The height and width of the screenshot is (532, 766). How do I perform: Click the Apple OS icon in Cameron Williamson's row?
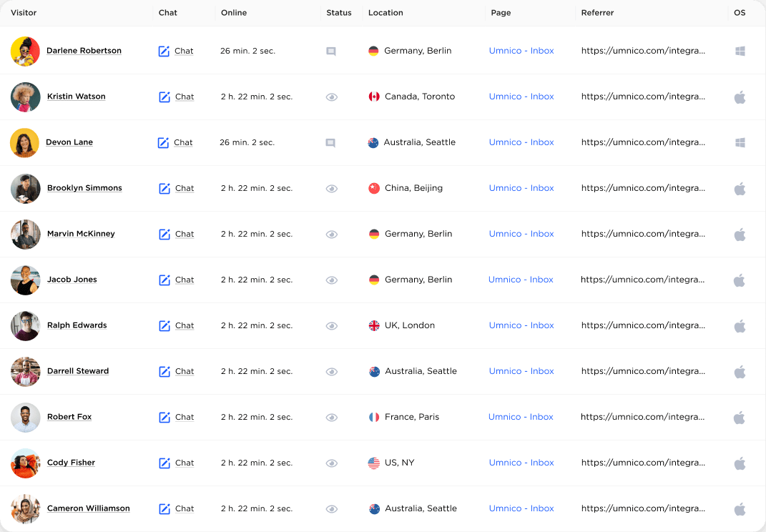(x=740, y=508)
